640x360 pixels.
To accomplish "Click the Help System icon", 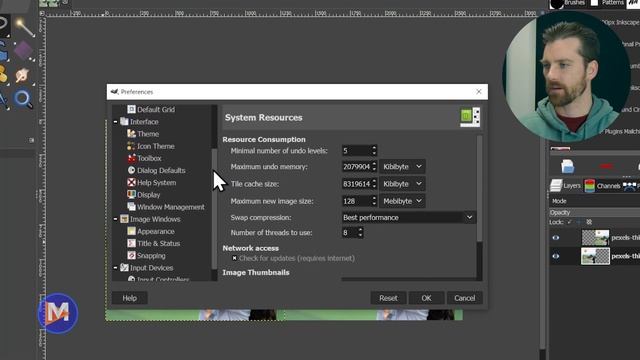I will pyautogui.click(x=131, y=182).
